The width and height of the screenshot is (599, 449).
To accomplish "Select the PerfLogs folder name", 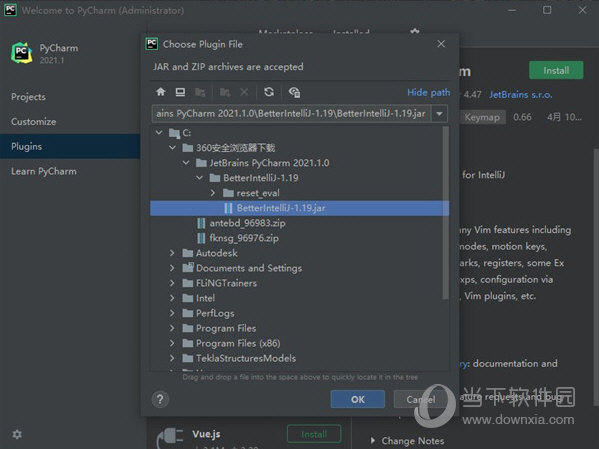I will pos(215,313).
